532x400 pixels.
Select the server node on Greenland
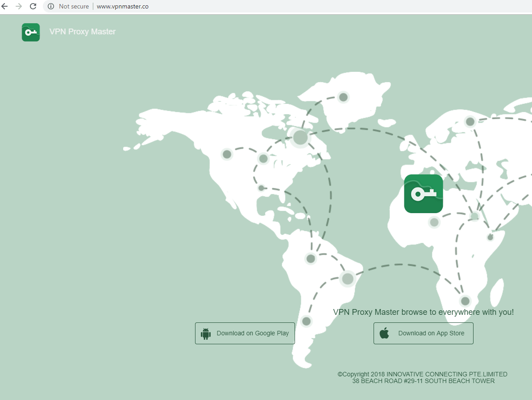[343, 97]
